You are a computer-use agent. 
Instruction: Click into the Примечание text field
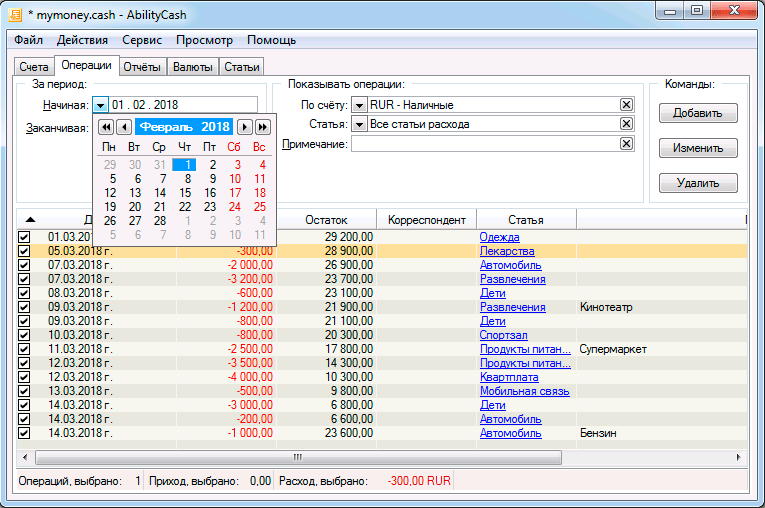coord(485,144)
